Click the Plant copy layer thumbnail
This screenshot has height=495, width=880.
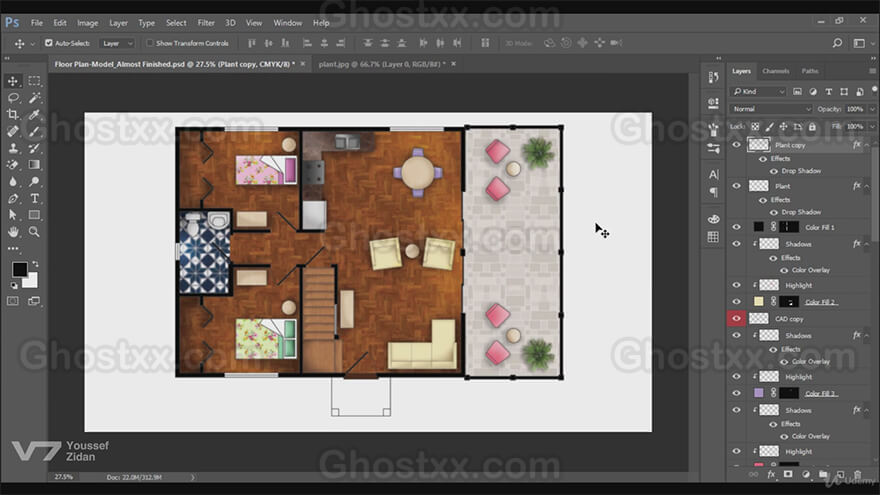click(759, 145)
